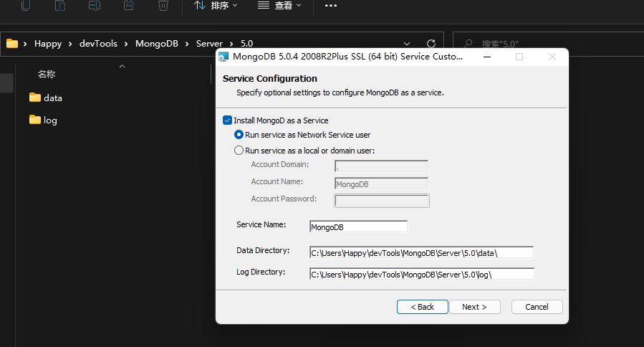Screen dimensions: 644x347
Task: Expand the chevron after Happy breadcrumb
Action: [70, 44]
